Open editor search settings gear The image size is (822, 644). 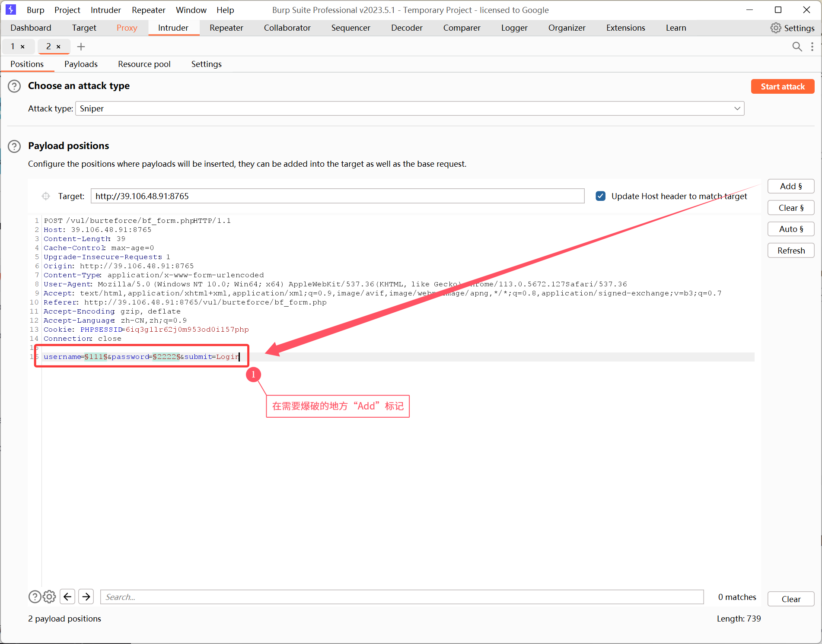click(49, 596)
